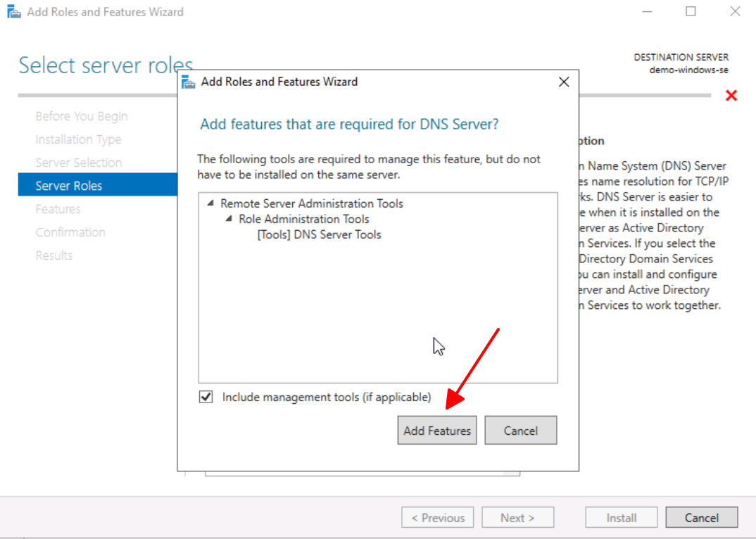Select the Server Selection step
Viewport: 756px width, 539px height.
79,163
